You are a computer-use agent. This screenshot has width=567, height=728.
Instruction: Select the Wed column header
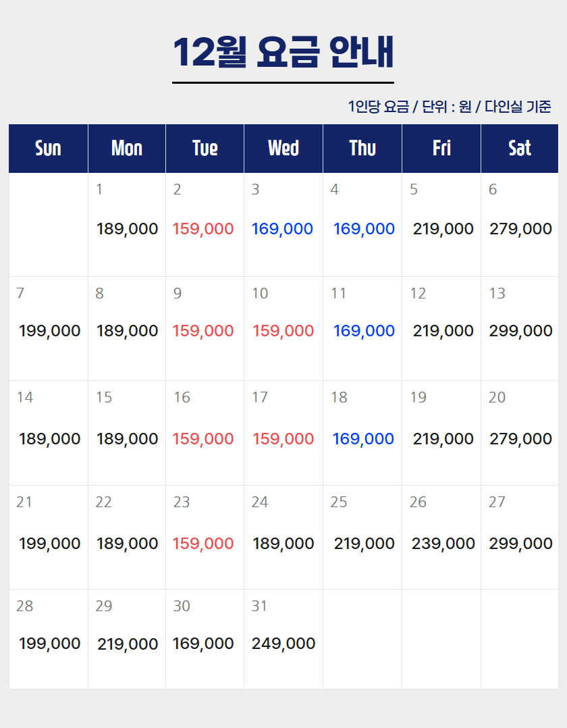[283, 149]
